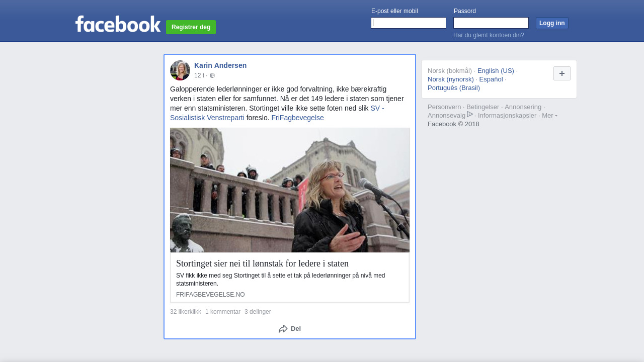This screenshot has height=362, width=644.
Task: View the 32 likerklikk reactions
Action: tap(185, 312)
